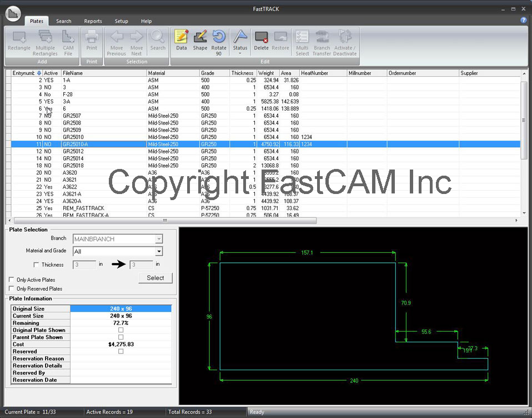
Task: Click the Reservation Reason value cell
Action: pos(121,359)
